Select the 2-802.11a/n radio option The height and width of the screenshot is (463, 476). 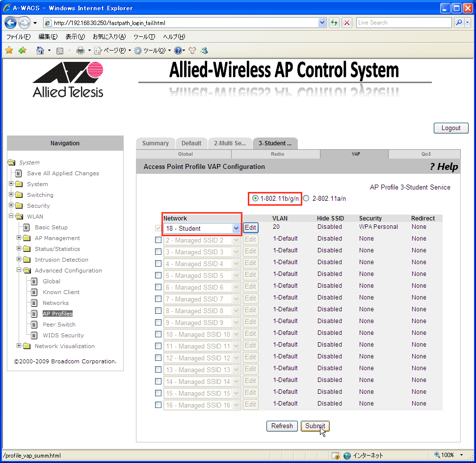pyautogui.click(x=306, y=198)
